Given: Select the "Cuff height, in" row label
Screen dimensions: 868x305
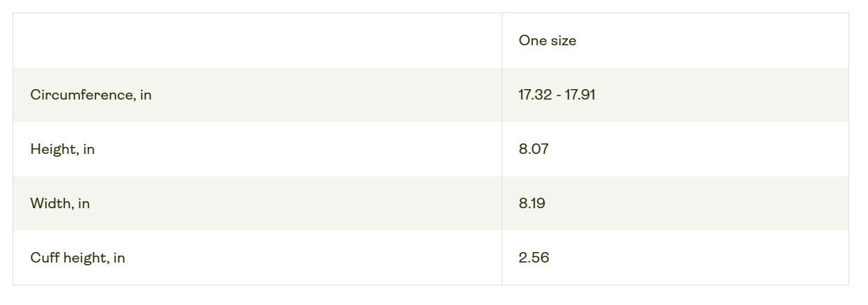Looking at the screenshot, I should click(x=77, y=258).
